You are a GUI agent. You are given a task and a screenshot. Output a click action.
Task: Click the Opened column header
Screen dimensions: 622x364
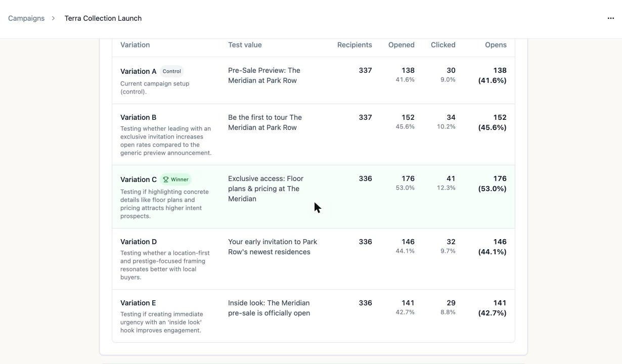coord(402,45)
